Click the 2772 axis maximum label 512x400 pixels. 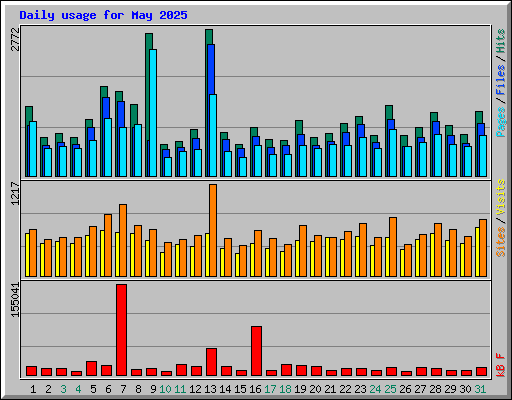click(15, 39)
